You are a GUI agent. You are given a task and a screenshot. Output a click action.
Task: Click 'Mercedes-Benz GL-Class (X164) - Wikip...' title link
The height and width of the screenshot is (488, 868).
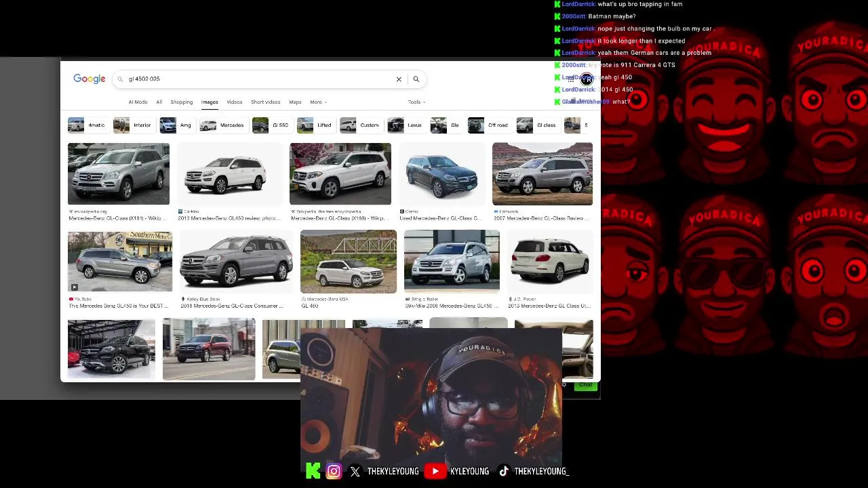116,219
